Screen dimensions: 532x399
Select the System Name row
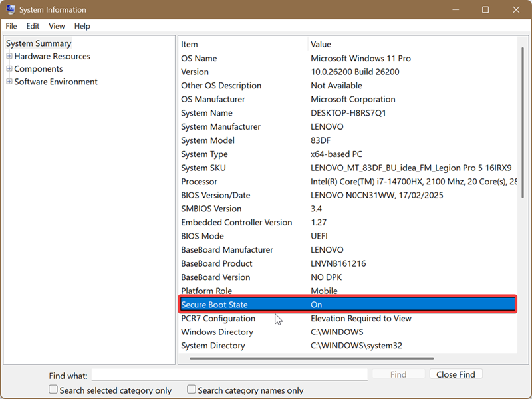(348, 113)
